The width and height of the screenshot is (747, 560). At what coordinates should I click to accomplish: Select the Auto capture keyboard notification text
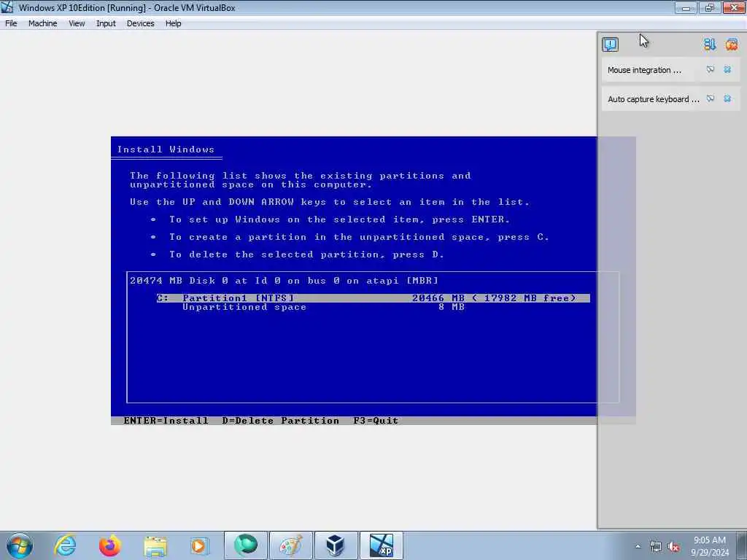coord(653,99)
